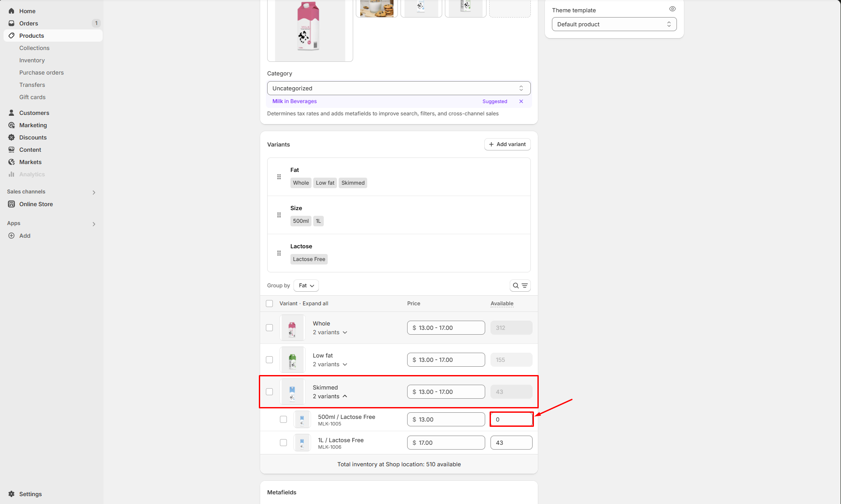841x504 pixels.
Task: Select the 500ml / Lactose Free variant checkbox
Action: click(283, 419)
